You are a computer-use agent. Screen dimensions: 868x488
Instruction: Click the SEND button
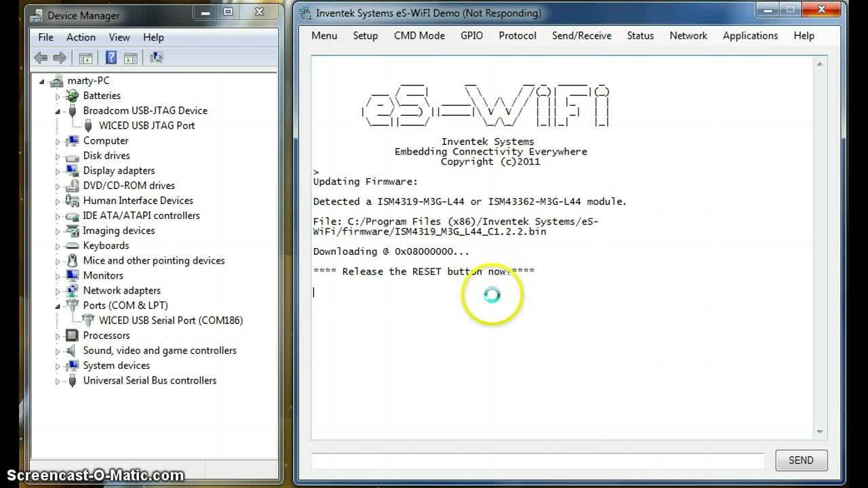click(x=801, y=460)
